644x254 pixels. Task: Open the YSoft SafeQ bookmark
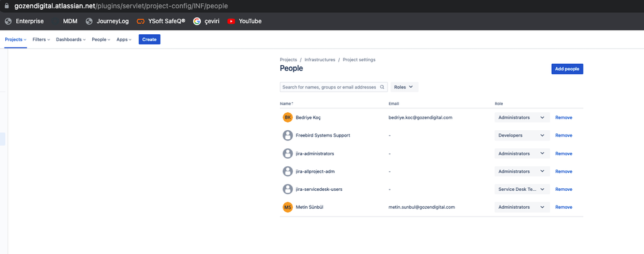[x=161, y=21]
